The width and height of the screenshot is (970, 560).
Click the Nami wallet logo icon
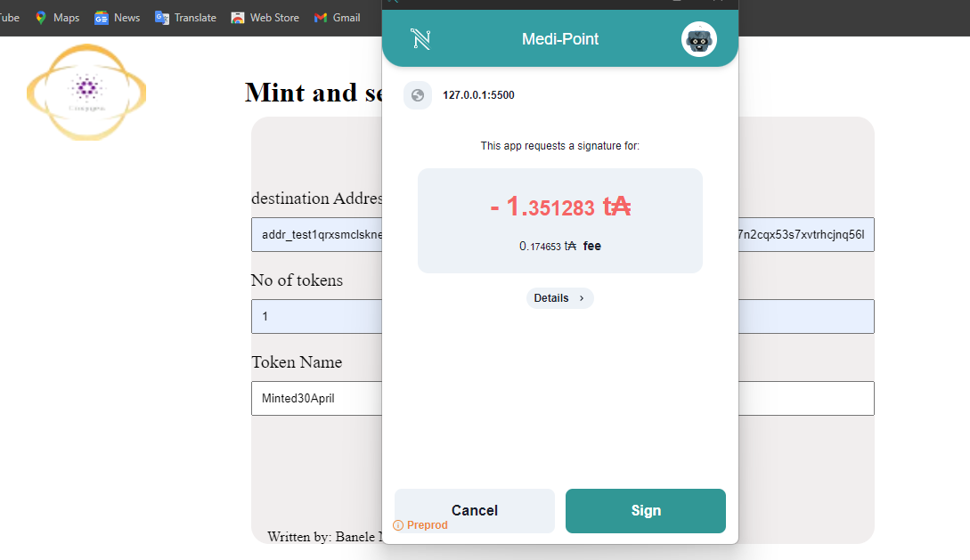420,39
